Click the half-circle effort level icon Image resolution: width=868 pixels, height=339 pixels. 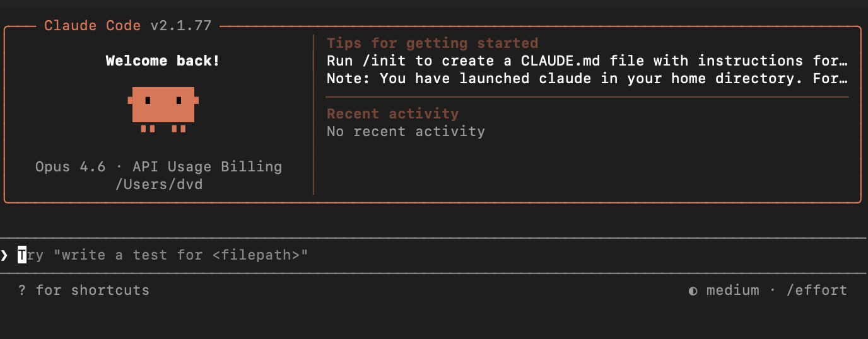pyautogui.click(x=693, y=291)
